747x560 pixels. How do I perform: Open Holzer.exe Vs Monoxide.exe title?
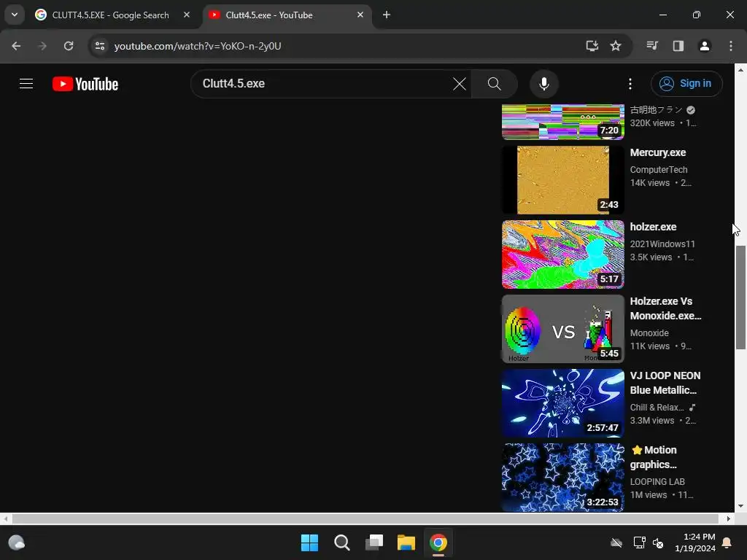click(665, 308)
